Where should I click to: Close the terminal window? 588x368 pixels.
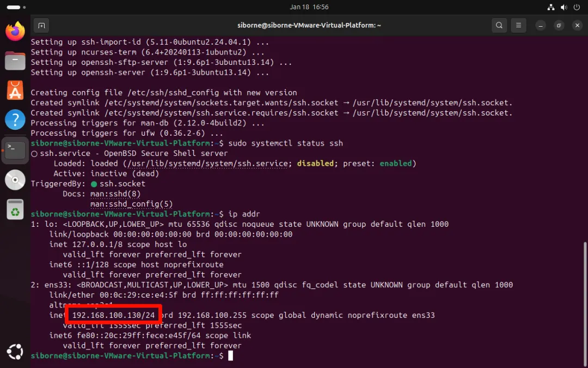[x=577, y=26]
